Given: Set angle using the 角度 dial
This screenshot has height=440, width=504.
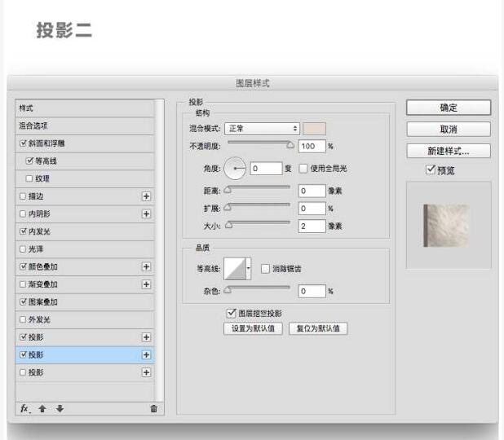Looking at the screenshot, I should 235,169.
